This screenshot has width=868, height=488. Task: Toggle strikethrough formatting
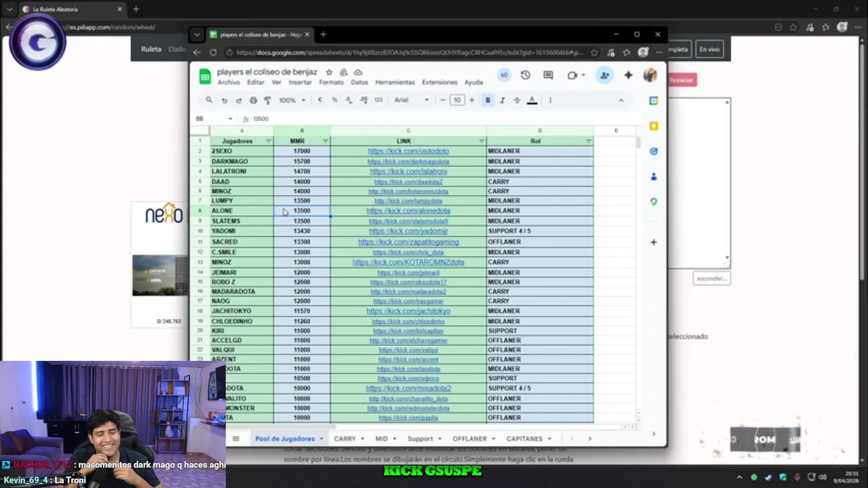point(517,100)
